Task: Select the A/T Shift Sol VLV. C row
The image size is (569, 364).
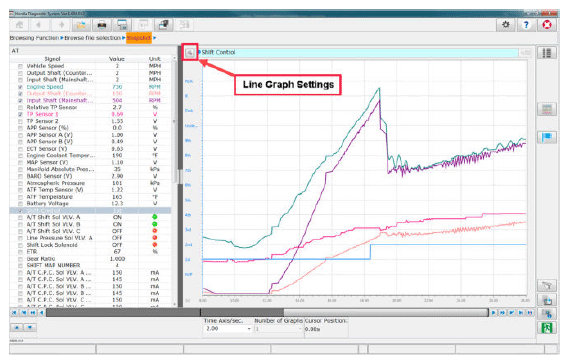Action: [x=90, y=232]
